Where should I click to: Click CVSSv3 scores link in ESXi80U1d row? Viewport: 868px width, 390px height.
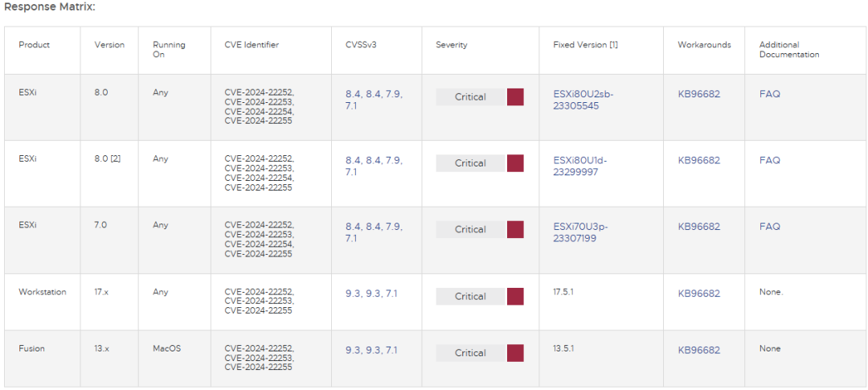coord(375,166)
